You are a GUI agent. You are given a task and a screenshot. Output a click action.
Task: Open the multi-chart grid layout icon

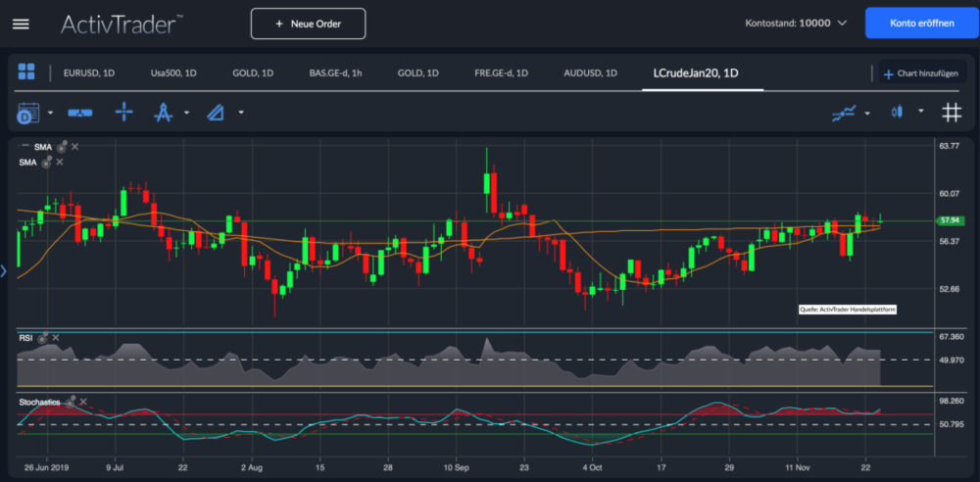tap(26, 72)
